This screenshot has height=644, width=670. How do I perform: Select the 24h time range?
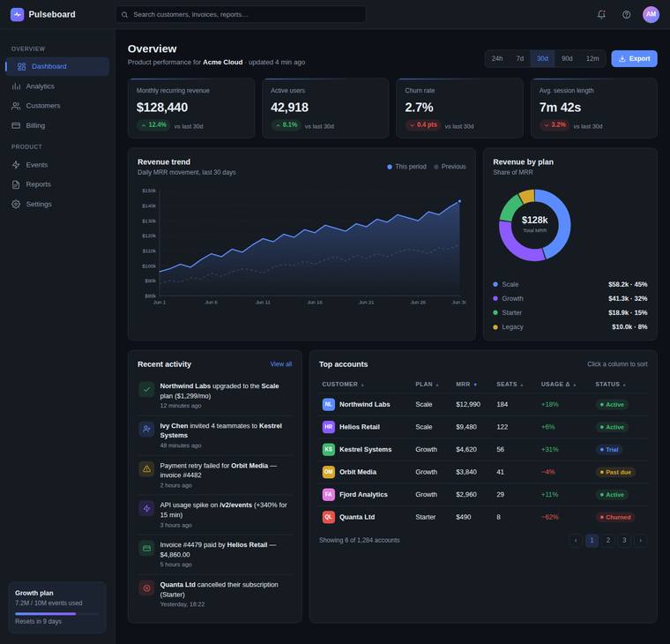point(497,58)
